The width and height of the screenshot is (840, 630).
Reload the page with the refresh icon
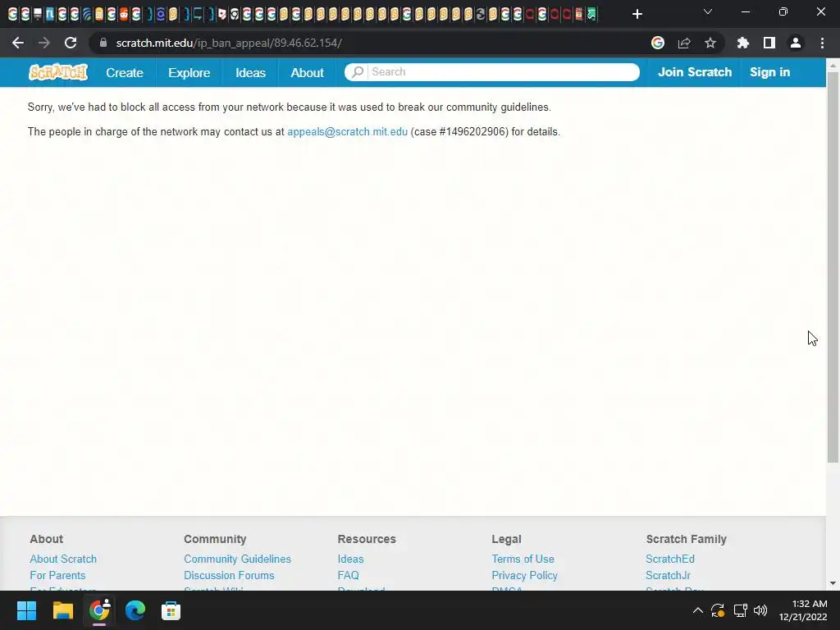(71, 43)
